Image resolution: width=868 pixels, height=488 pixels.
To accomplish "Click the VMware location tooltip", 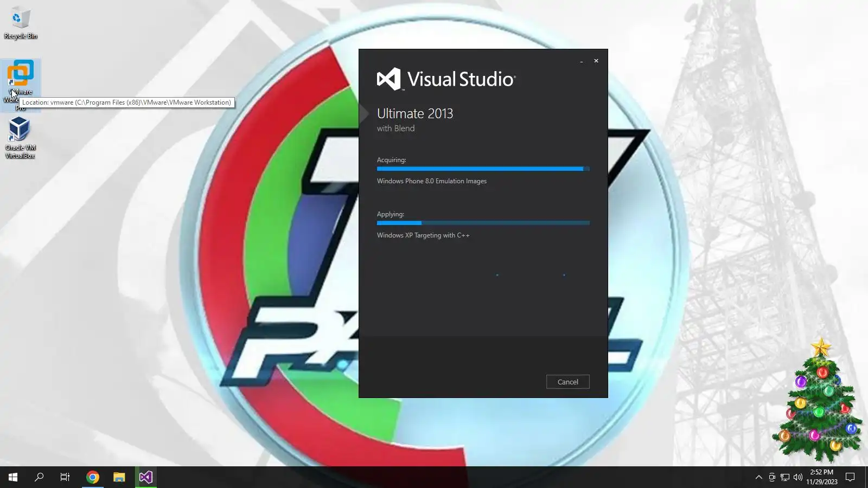I will 126,102.
